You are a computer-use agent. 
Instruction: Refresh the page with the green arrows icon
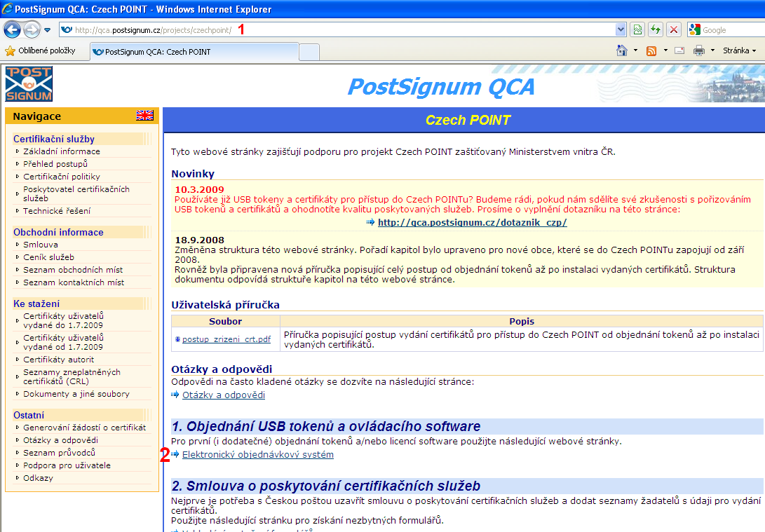pos(656,29)
